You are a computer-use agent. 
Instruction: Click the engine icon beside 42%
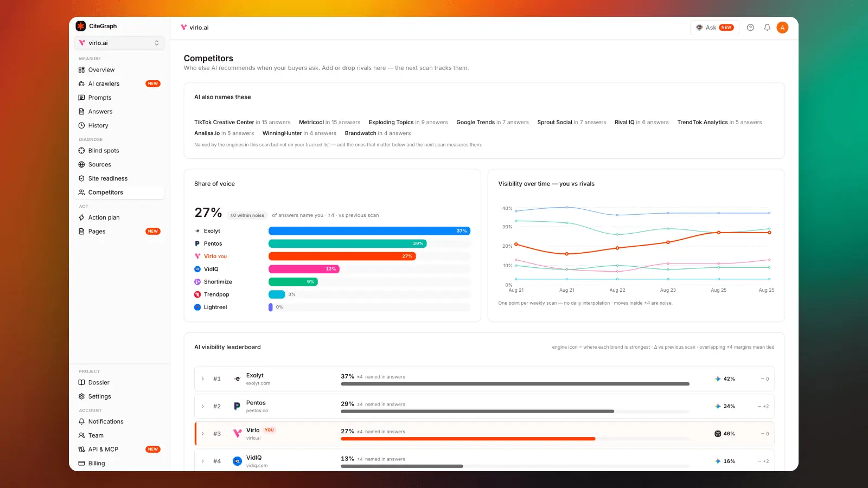(718, 379)
